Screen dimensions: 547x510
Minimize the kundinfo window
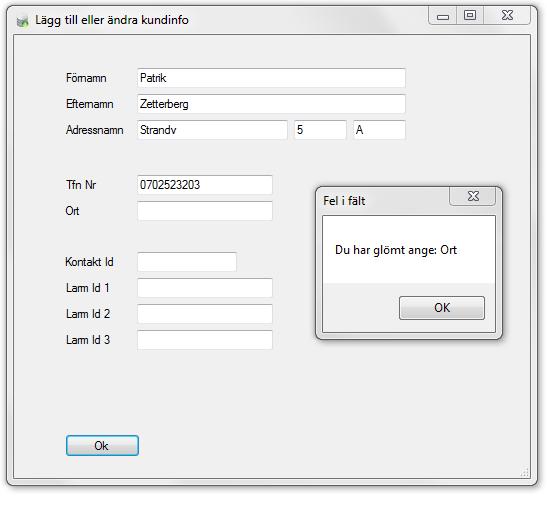(442, 16)
